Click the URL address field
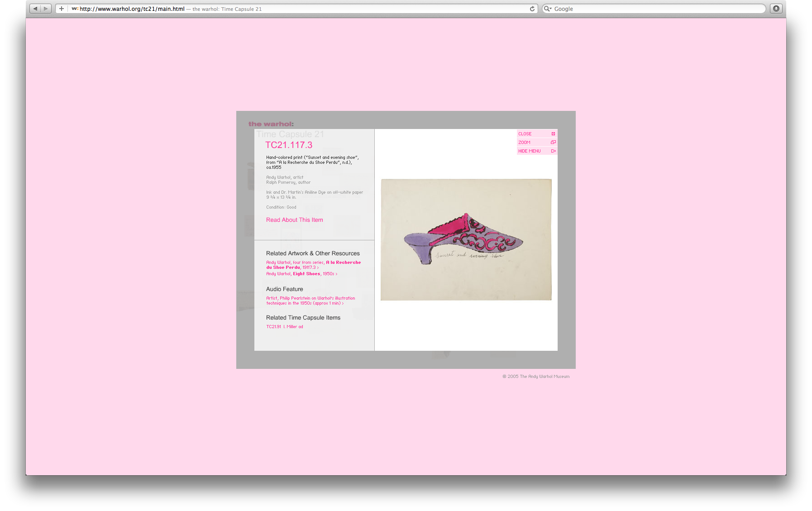The image size is (812, 511). coord(294,9)
